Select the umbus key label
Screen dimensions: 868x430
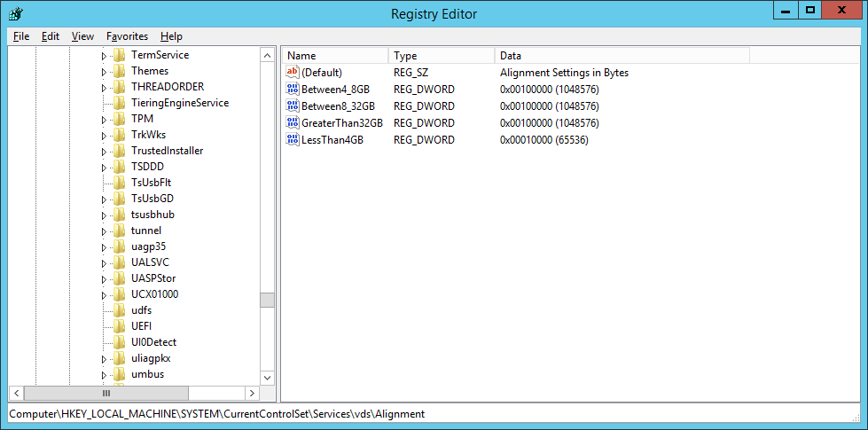pyautogui.click(x=148, y=374)
